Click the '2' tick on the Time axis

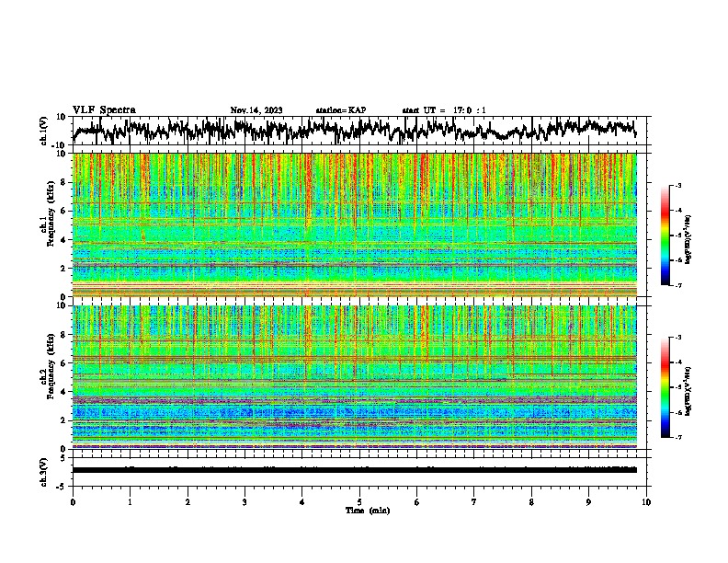(x=188, y=502)
